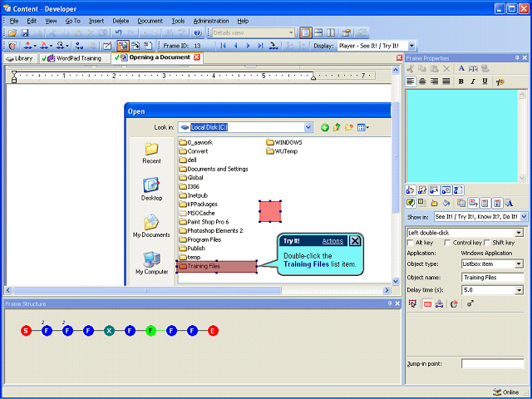Select the red End frame node
This screenshot has width=532, height=399.
point(213,331)
